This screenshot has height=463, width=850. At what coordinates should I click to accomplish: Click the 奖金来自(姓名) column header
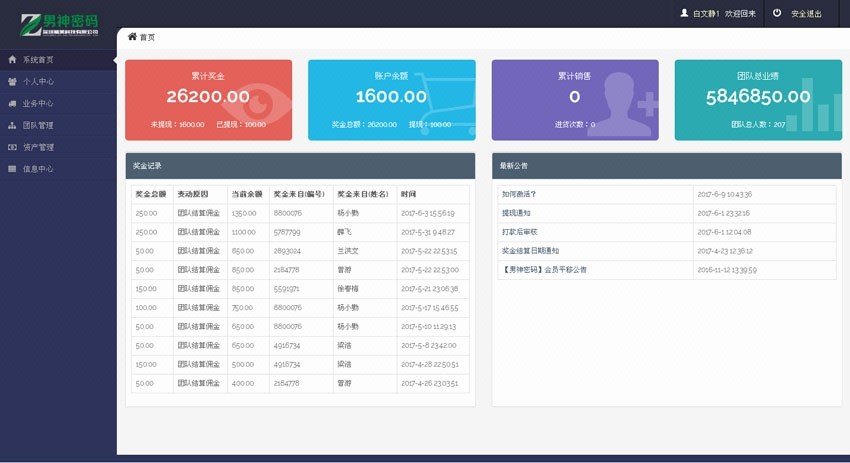pyautogui.click(x=363, y=194)
